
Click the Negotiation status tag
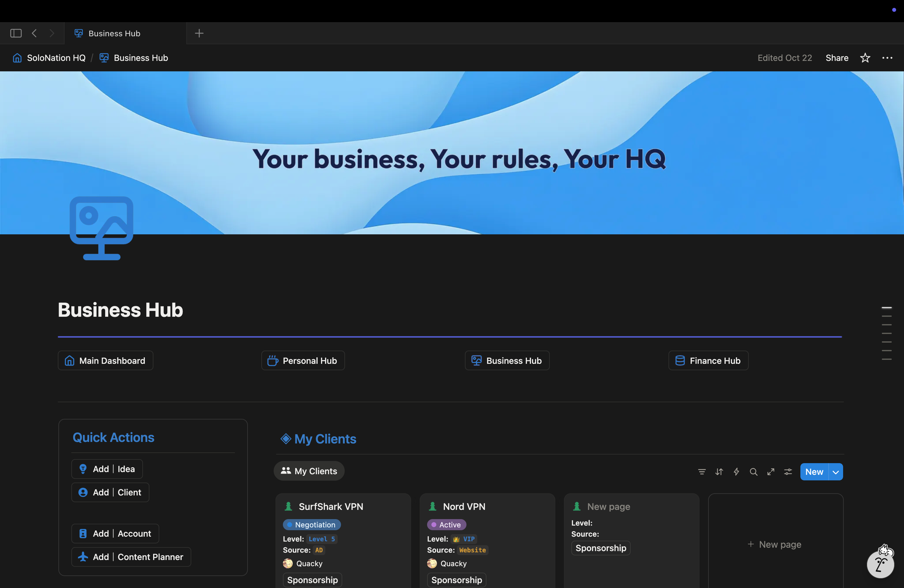(x=311, y=524)
